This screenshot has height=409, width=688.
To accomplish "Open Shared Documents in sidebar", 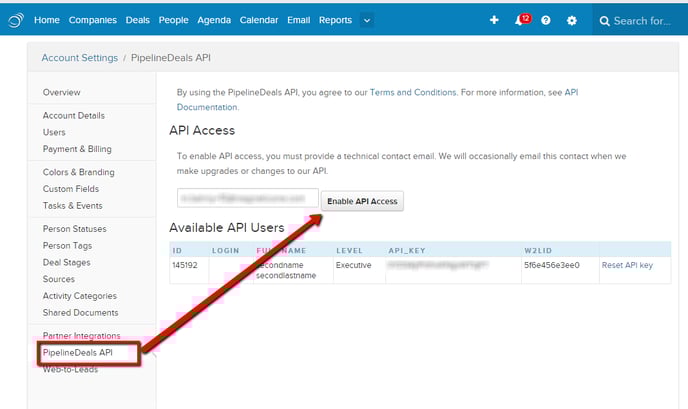I will coord(80,313).
